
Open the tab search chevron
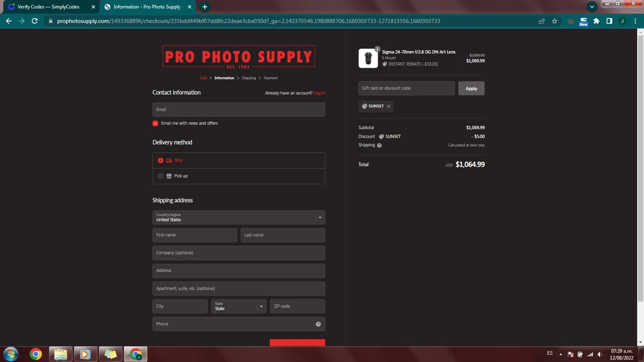592,6
